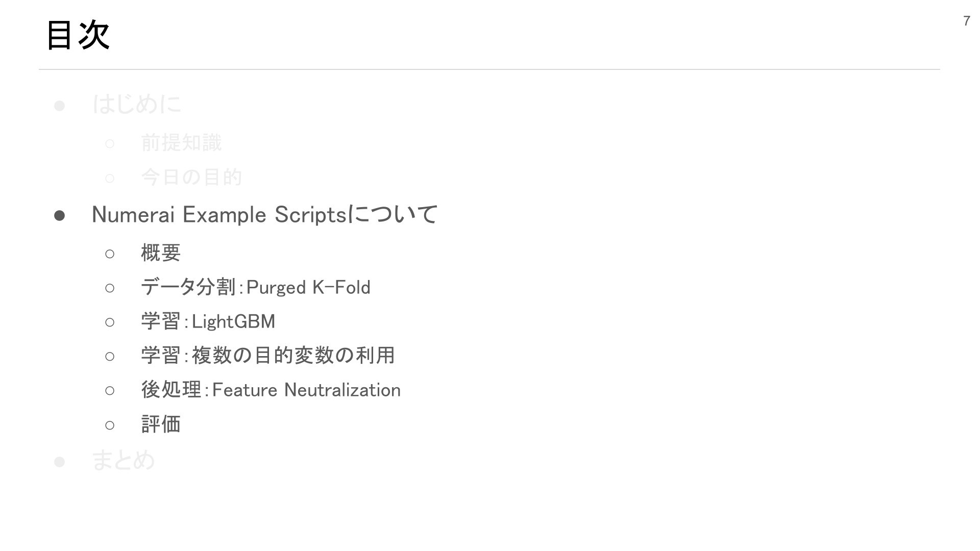The width and height of the screenshot is (980, 551).
Task: Click the 今日の目的 sub-item
Action: pos(191,177)
